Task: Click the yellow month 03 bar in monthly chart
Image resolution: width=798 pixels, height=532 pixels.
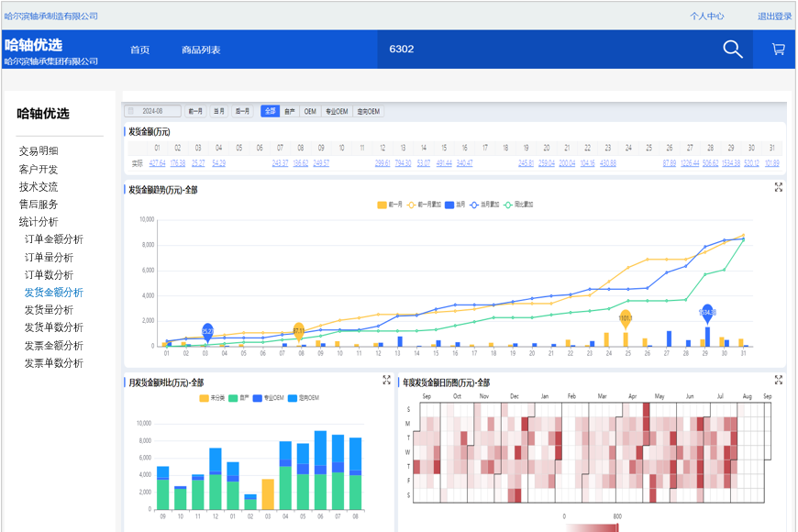Action: pos(268,494)
